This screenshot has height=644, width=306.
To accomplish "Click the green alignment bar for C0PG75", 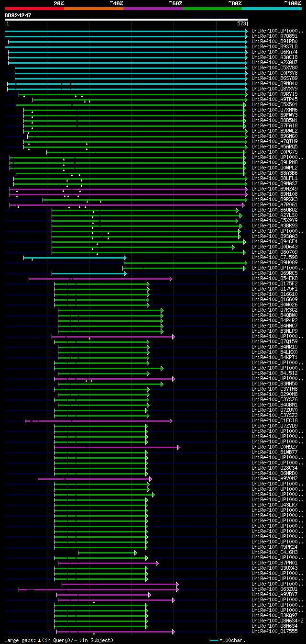I will [x=146, y=152].
